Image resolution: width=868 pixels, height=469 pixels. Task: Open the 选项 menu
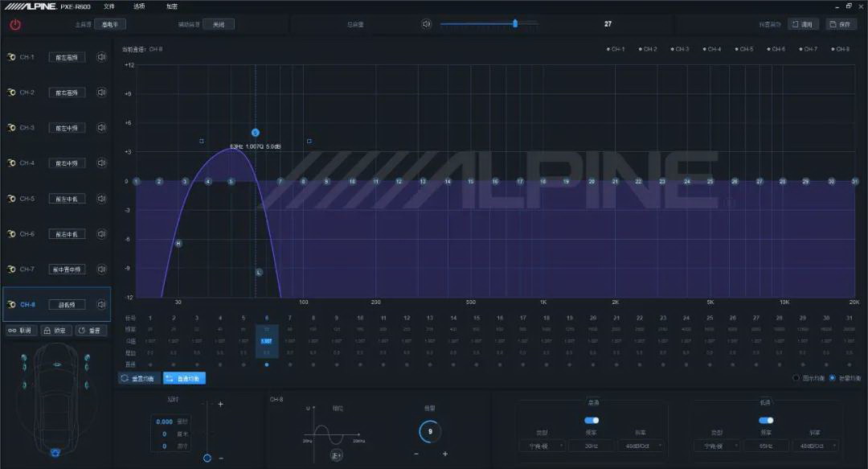coord(139,6)
